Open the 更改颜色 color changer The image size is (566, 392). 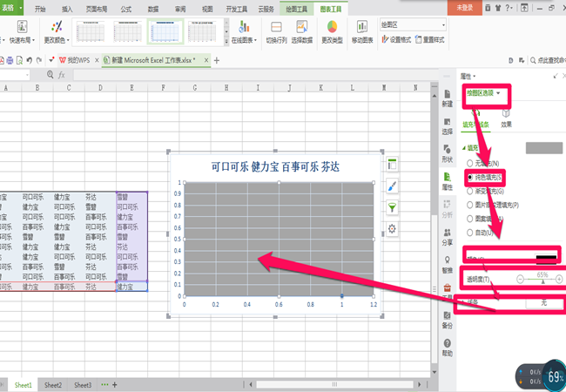pyautogui.click(x=57, y=31)
